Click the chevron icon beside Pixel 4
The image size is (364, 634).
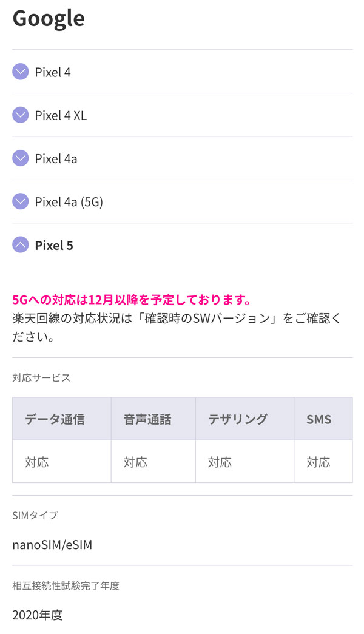21,72
